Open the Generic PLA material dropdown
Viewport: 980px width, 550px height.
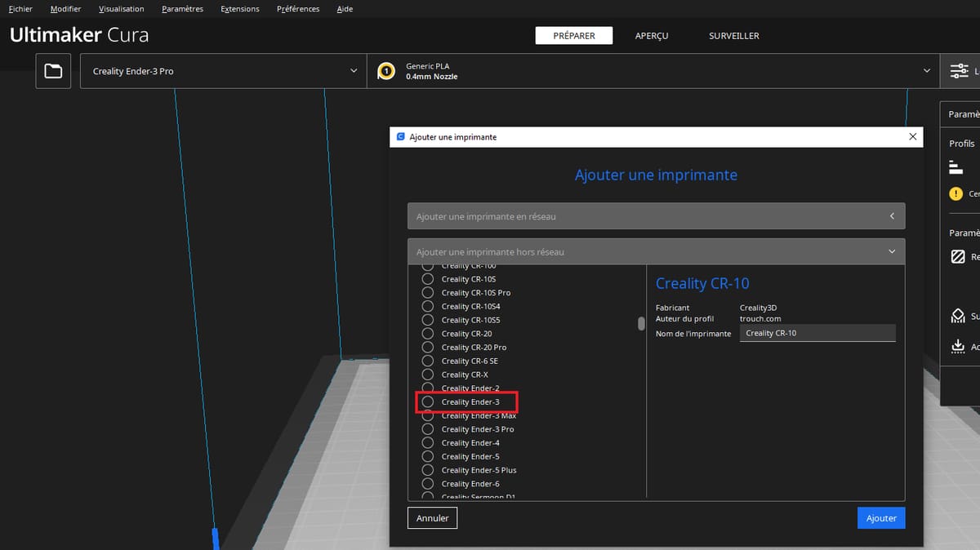653,71
